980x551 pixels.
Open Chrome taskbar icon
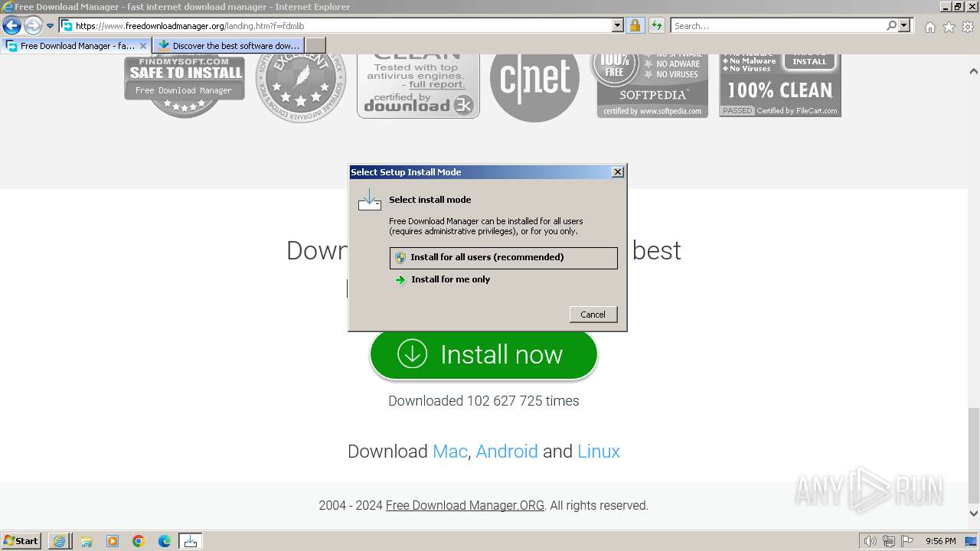139,541
